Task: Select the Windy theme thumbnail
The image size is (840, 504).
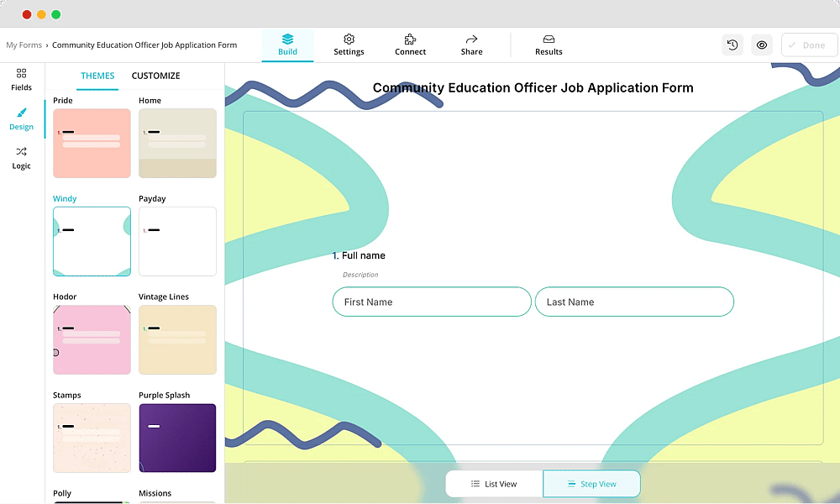Action: pos(92,242)
